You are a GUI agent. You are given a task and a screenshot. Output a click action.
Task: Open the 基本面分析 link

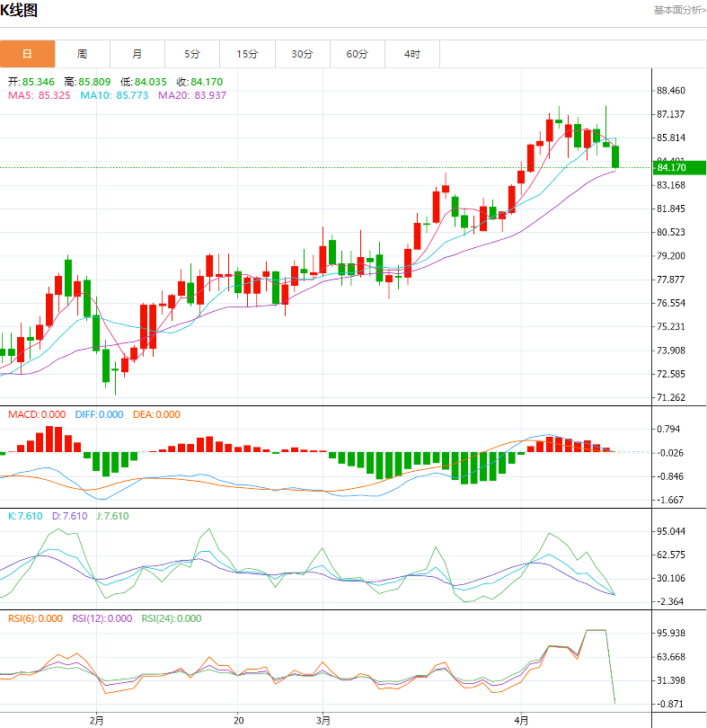pos(679,11)
